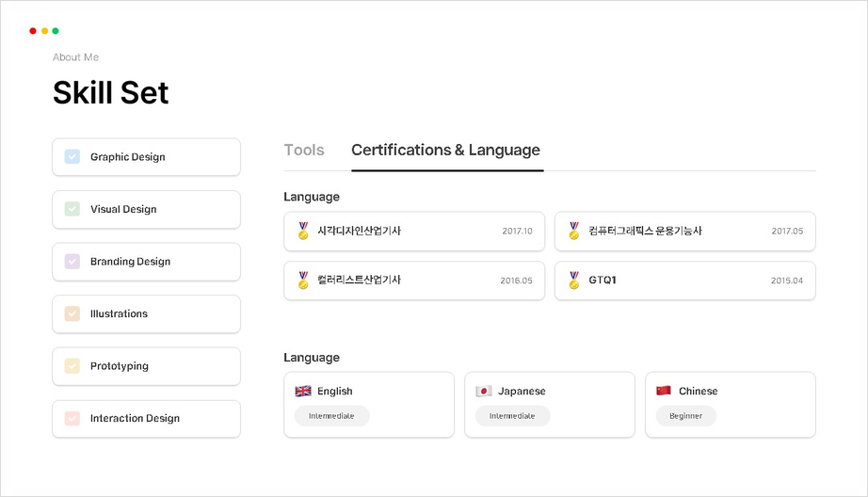Click the Japan flag icon
Image resolution: width=868 pixels, height=497 pixels.
484,392
